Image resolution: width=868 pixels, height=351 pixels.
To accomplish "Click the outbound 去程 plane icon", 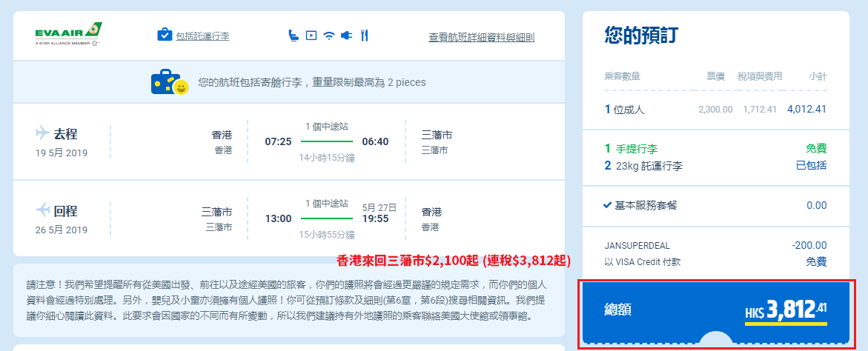I will (x=43, y=133).
